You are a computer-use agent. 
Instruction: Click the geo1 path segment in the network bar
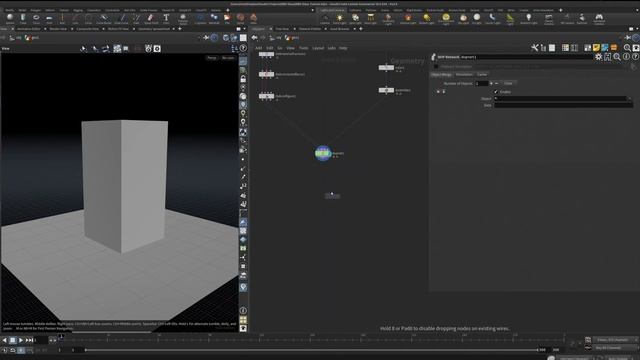click(292, 38)
